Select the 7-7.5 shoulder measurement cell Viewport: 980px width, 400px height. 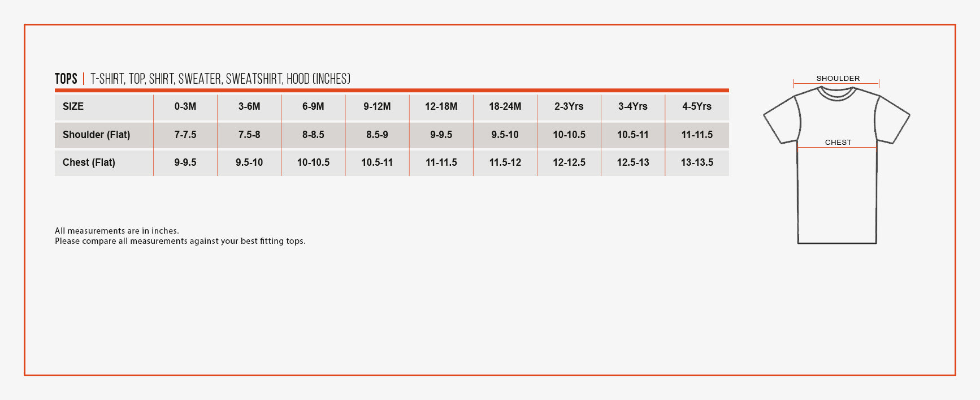point(185,135)
